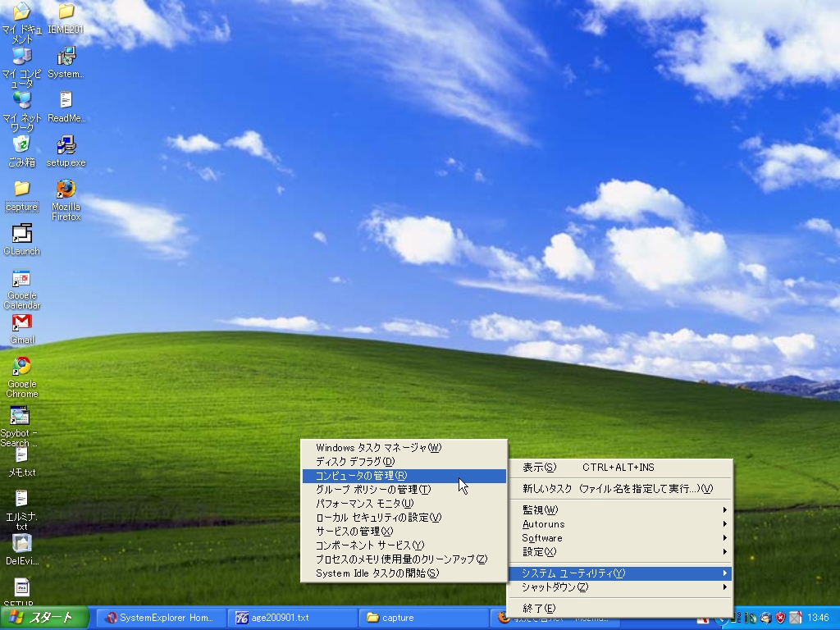Screen dimensions: 840x630
Task: Click the SE SystemExplorer tray icon
Action: tap(736, 618)
